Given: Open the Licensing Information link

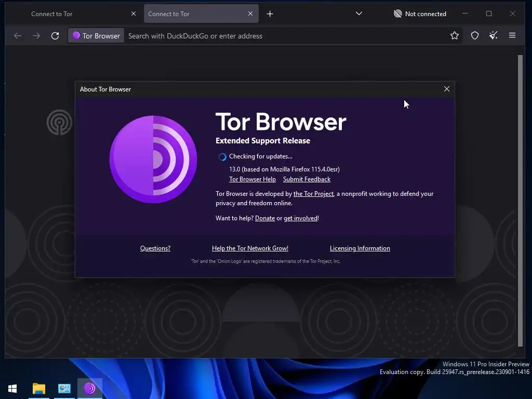Looking at the screenshot, I should pyautogui.click(x=360, y=248).
